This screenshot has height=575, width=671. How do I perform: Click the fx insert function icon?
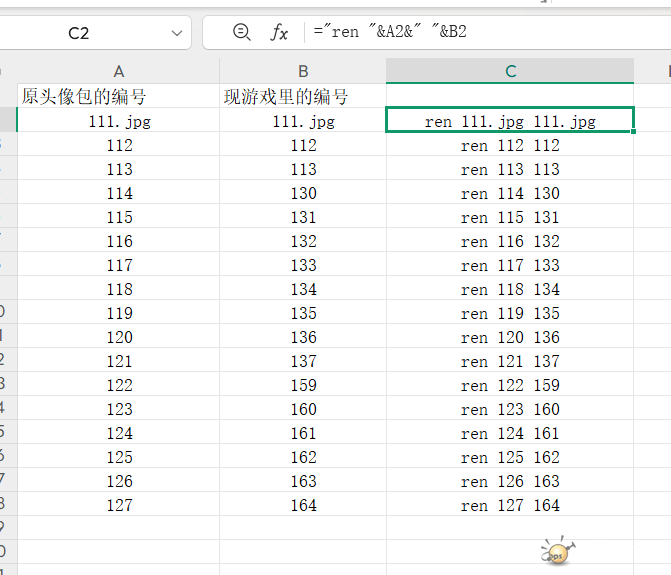[279, 33]
